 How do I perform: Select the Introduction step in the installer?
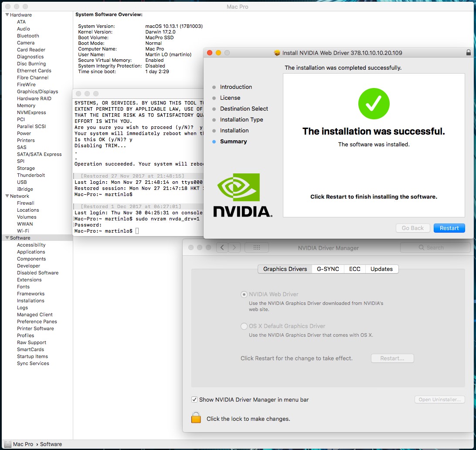click(x=236, y=87)
